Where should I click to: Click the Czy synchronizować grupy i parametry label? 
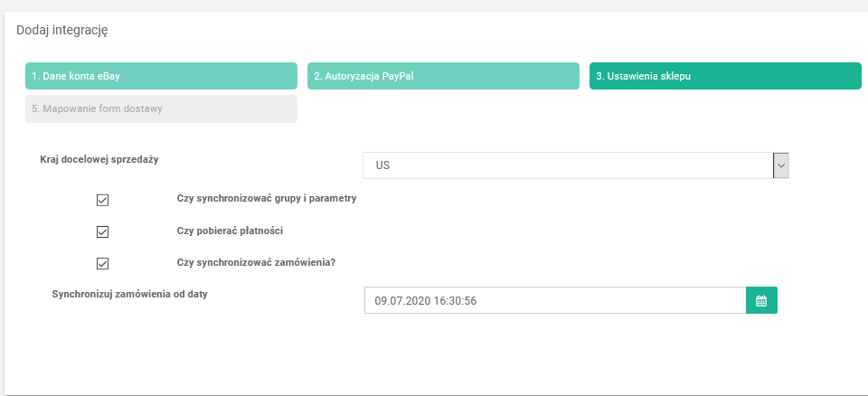pyautogui.click(x=267, y=198)
